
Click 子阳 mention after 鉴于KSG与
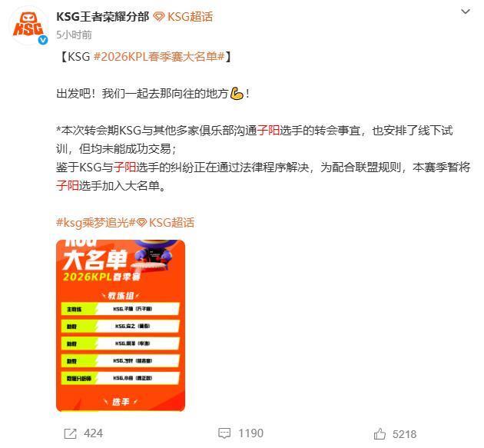(125, 168)
